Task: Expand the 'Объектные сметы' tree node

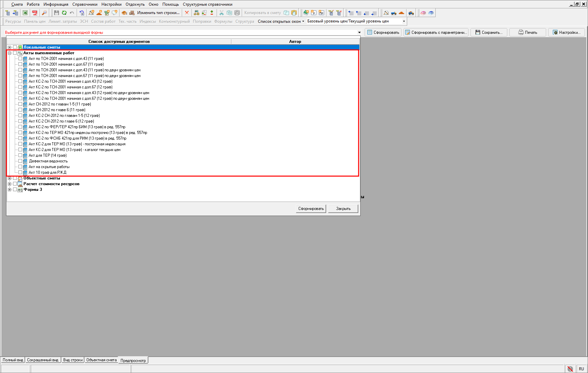Action: pos(10,178)
